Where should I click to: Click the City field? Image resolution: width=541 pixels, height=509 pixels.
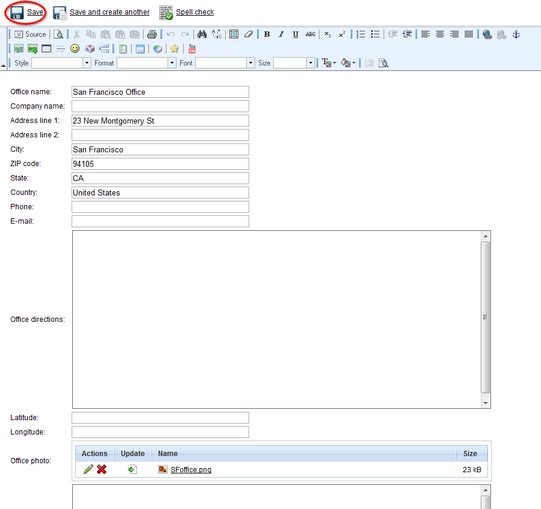160,149
